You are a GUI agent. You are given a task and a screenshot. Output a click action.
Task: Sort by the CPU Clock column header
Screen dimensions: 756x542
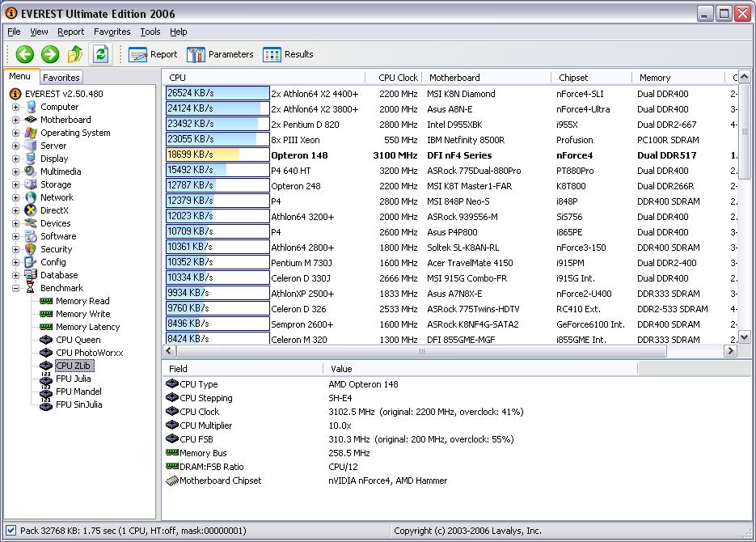coord(394,78)
